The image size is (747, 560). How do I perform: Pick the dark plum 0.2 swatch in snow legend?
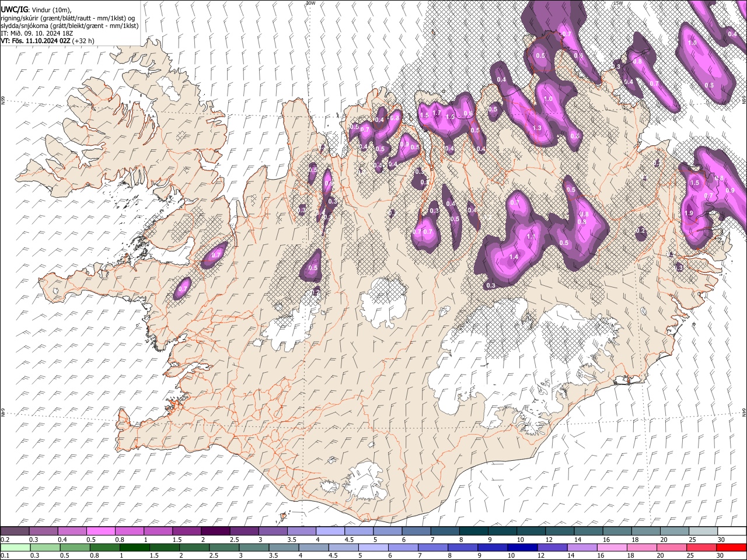pos(15,531)
